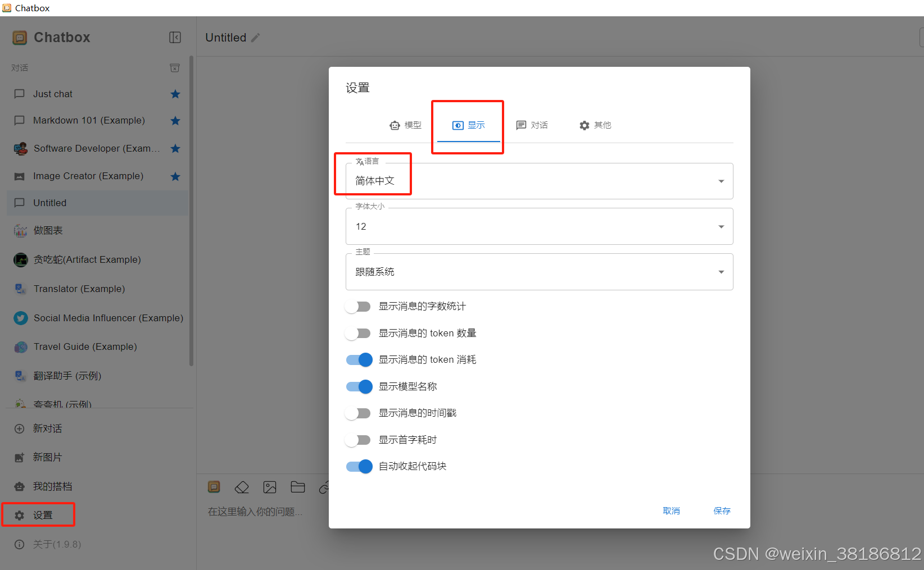The height and width of the screenshot is (570, 924).
Task: Click the Travel Guide globe avatar
Action: (20, 347)
